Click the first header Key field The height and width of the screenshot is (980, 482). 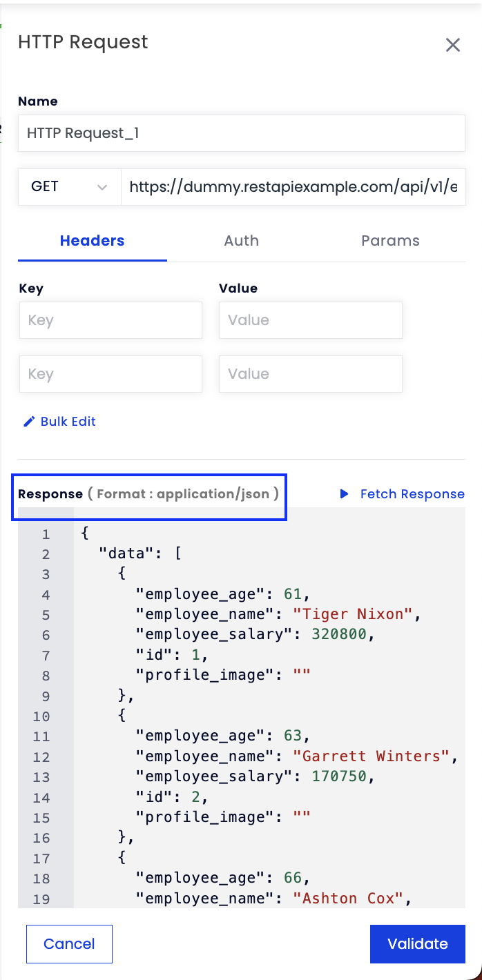point(110,320)
